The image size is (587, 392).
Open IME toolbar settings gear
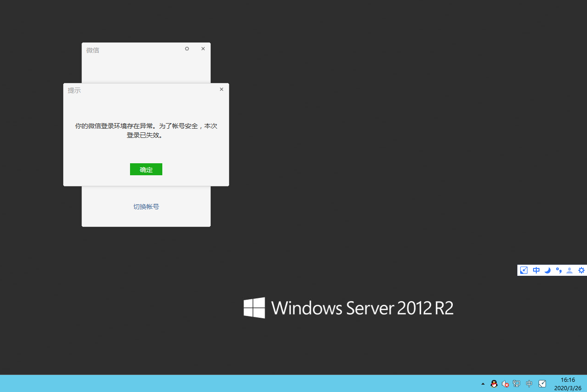point(581,270)
